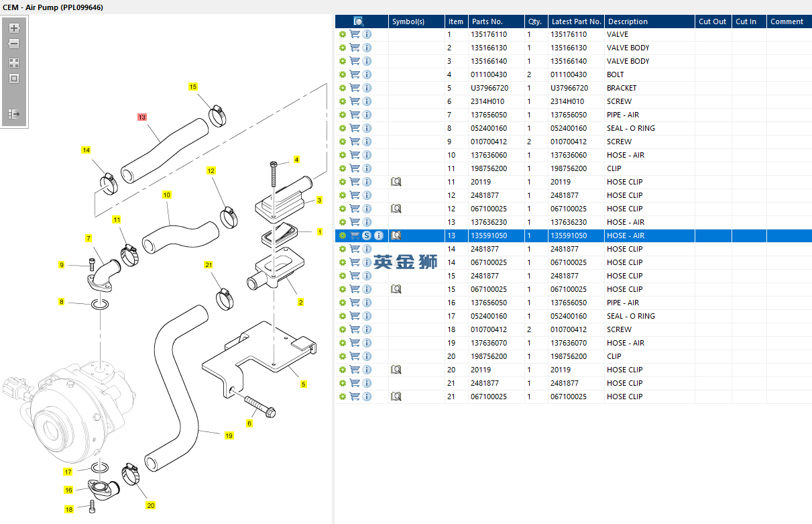This screenshot has width=812, height=524.
Task: Show info for CLIP 198756200 item 20
Action: pos(367,356)
